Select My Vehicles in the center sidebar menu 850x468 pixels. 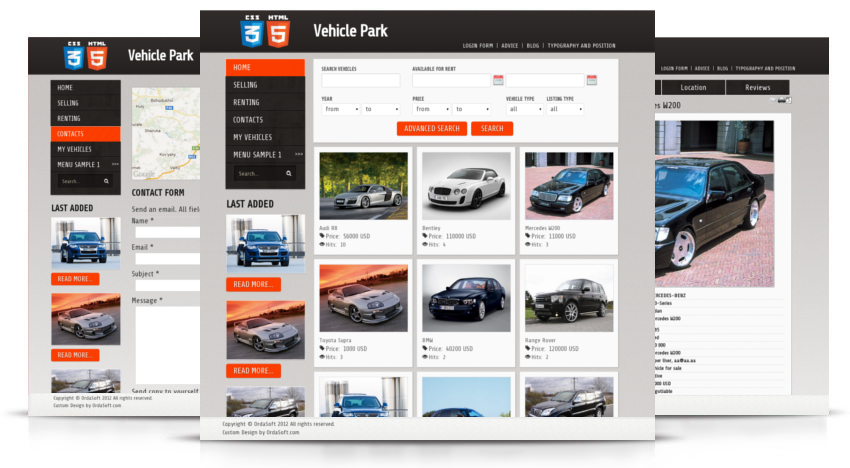265,137
